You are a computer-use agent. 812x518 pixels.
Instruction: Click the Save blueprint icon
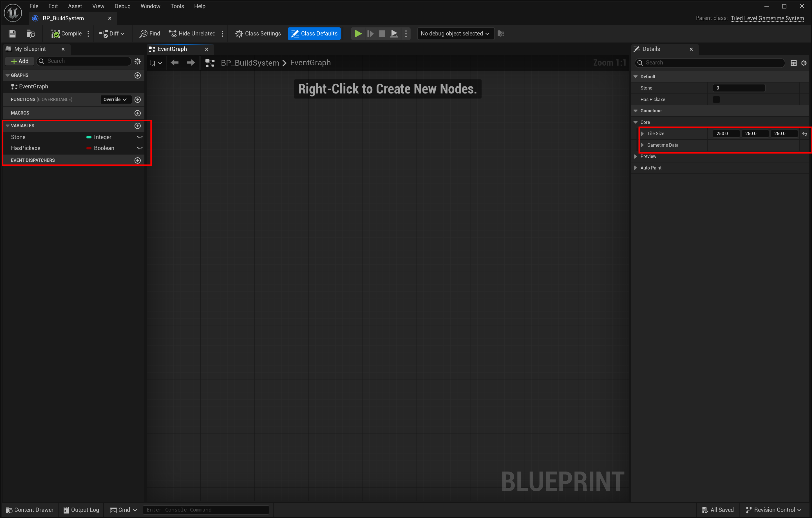click(x=12, y=34)
